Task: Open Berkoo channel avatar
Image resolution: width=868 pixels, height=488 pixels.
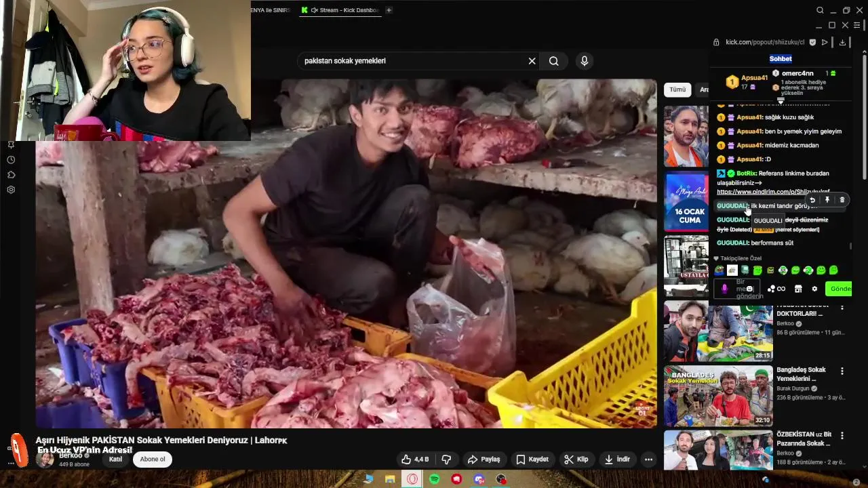Action: pos(45,459)
